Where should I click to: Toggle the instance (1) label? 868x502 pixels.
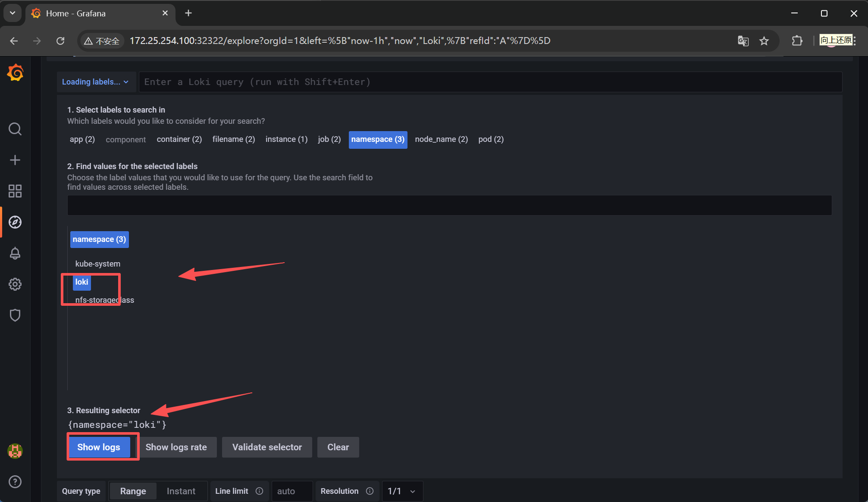pyautogui.click(x=286, y=139)
